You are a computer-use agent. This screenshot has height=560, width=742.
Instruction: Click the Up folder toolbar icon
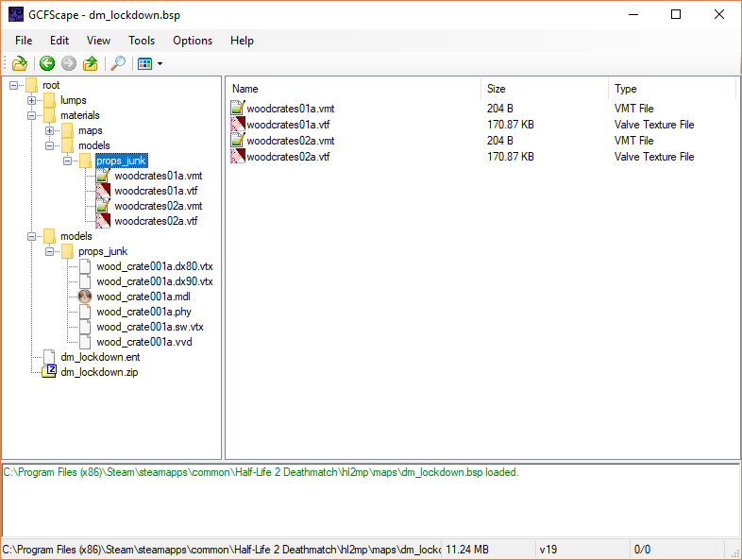91,63
